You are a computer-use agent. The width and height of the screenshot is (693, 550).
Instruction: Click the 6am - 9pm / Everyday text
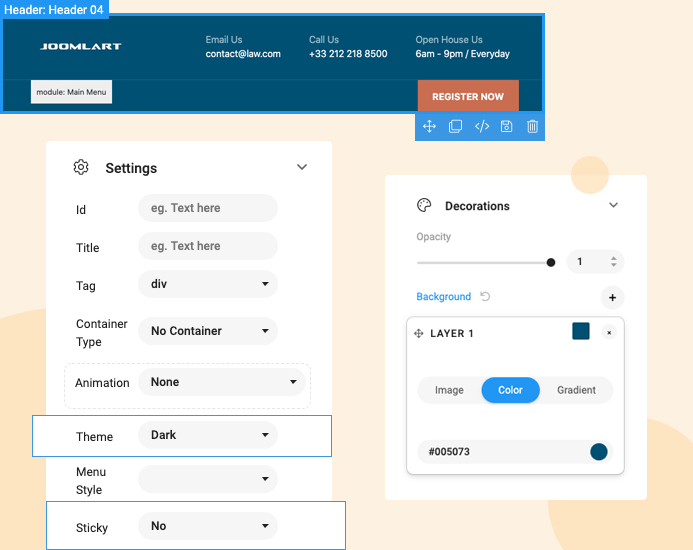pos(462,54)
